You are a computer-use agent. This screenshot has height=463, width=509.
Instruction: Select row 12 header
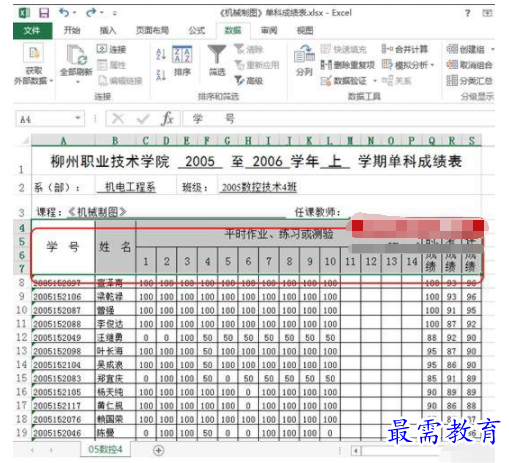(x=22, y=337)
